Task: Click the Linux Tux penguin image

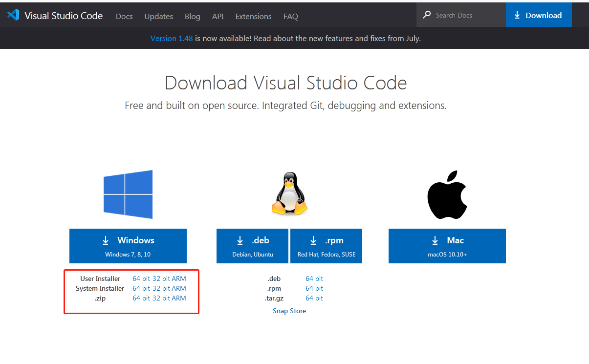Action: pyautogui.click(x=289, y=193)
